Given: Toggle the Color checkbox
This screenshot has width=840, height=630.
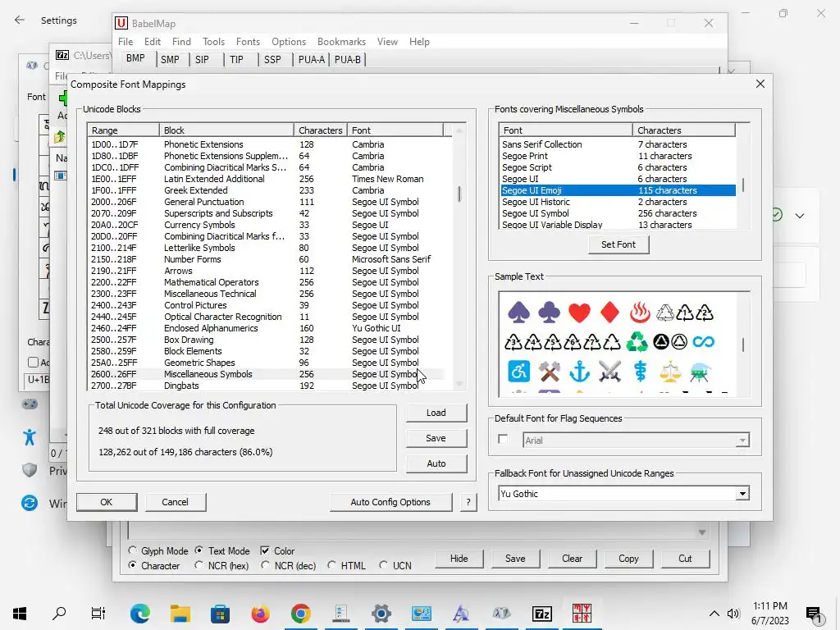Looking at the screenshot, I should [265, 550].
